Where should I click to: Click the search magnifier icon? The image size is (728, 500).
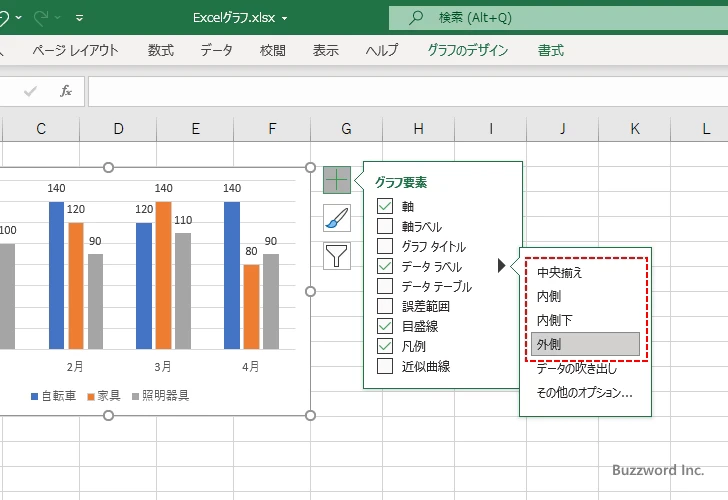point(415,18)
